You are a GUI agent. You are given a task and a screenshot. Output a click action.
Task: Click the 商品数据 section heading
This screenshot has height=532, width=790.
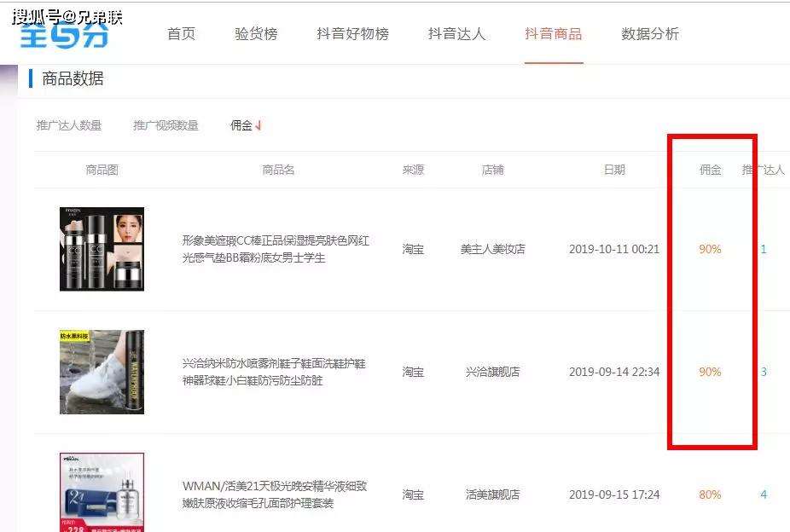click(x=73, y=78)
